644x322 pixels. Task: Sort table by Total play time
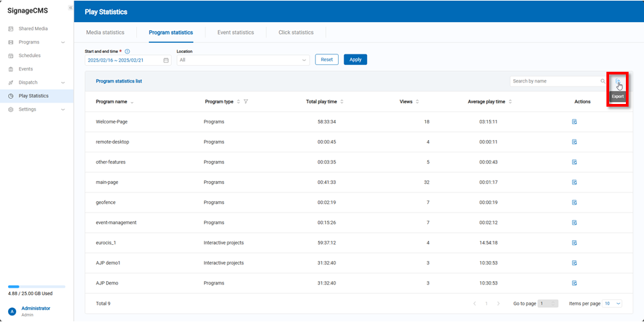[342, 102]
